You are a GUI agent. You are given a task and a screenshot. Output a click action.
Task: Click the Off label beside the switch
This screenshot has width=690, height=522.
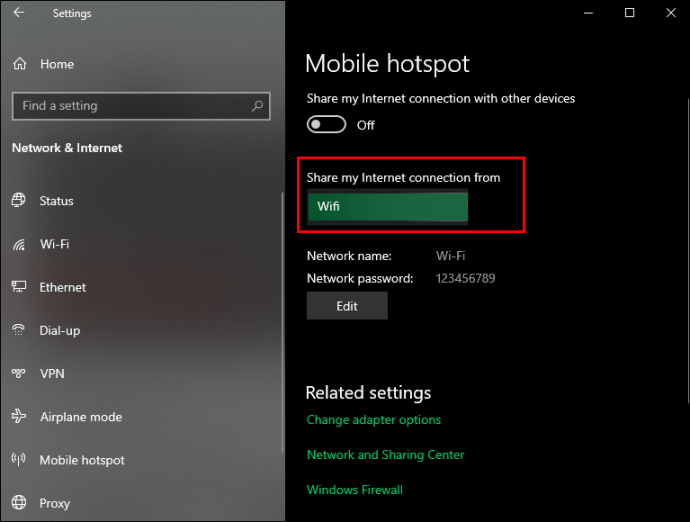(x=366, y=125)
